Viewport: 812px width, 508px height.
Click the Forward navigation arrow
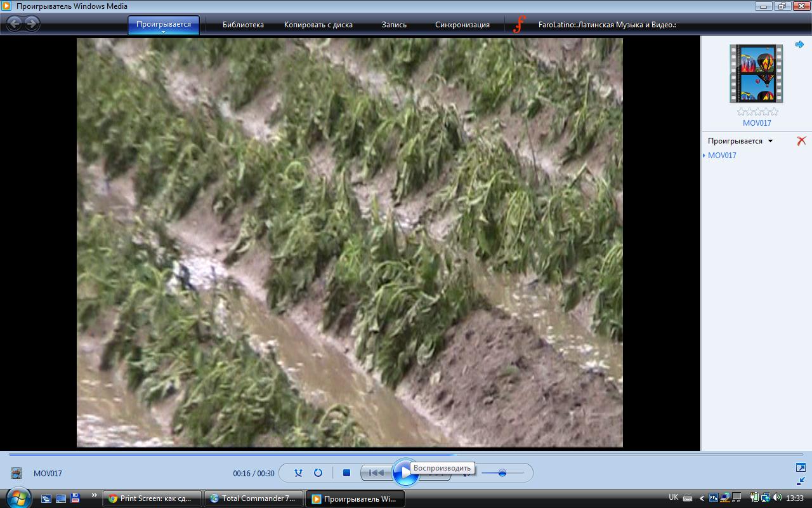(x=32, y=24)
